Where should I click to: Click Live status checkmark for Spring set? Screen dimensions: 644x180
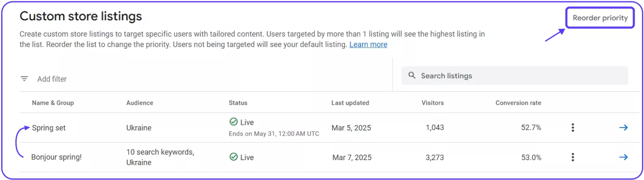coord(233,122)
